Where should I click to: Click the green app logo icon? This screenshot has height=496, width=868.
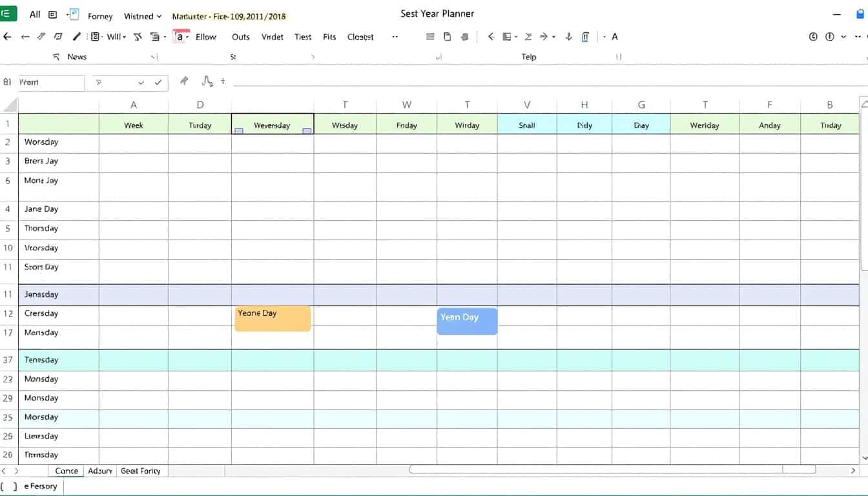pyautogui.click(x=8, y=14)
